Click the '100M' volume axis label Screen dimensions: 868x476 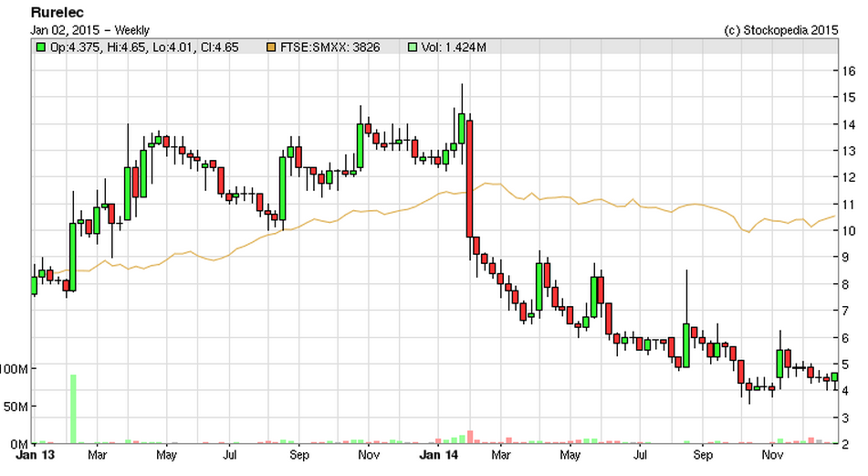(x=14, y=368)
